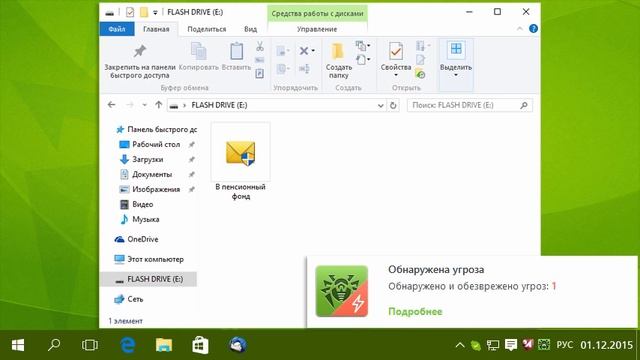Open the Управление ribbon tab
Viewport: 640px width, 360px height.
[317, 29]
